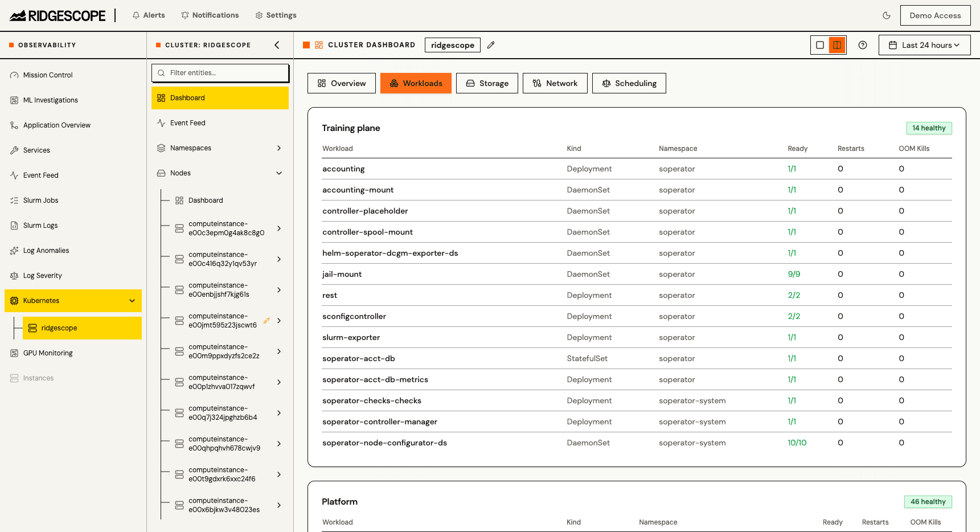Viewport: 980px width, 532px height.
Task: Edit cluster name with pencil icon
Action: coord(491,45)
